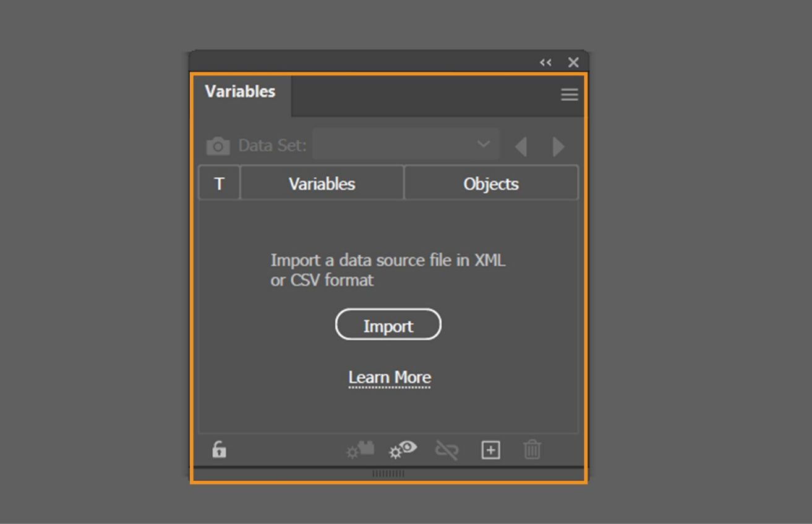The image size is (812, 524).
Task: Create a new variable with the plus icon
Action: tap(490, 449)
